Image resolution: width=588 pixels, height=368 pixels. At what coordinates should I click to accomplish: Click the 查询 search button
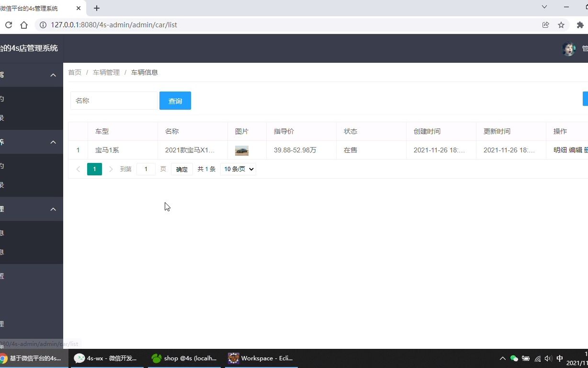(x=175, y=101)
